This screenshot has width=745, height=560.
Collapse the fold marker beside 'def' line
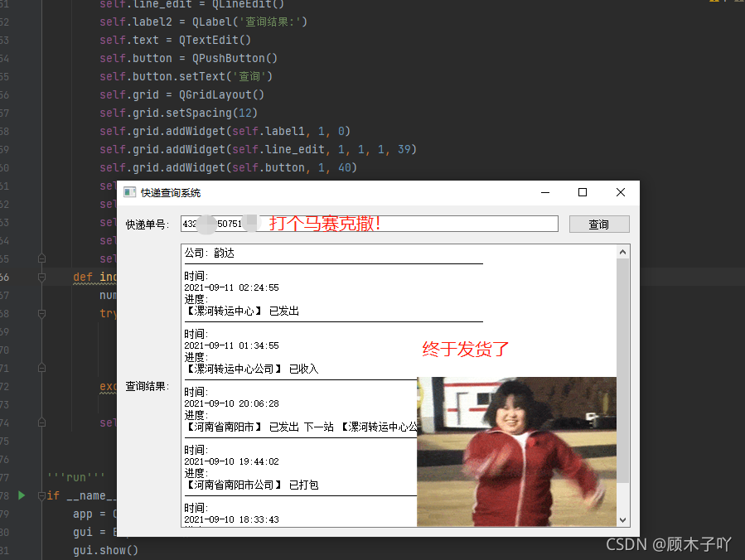click(x=41, y=277)
